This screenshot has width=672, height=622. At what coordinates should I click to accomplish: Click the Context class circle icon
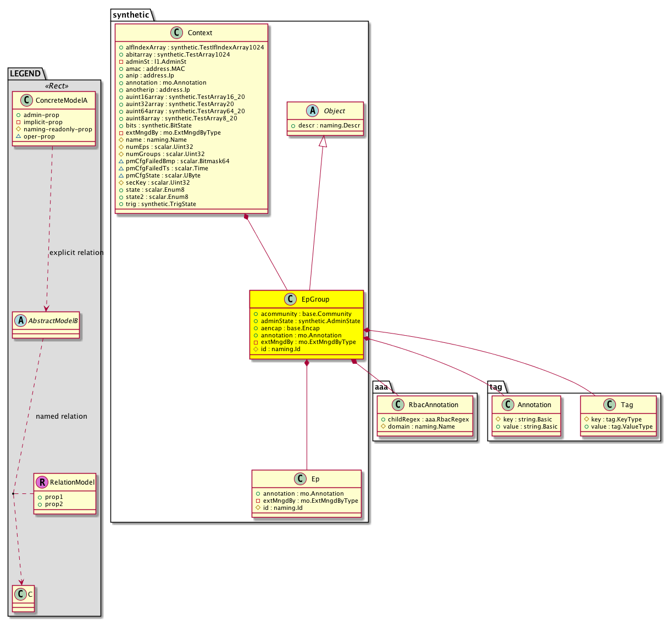coord(177,33)
